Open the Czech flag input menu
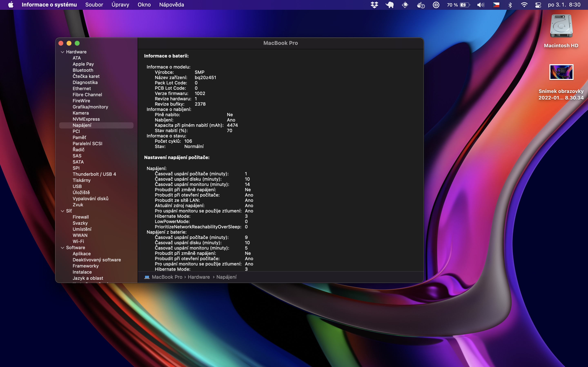Image resolution: width=588 pixels, height=367 pixels. [x=496, y=5]
